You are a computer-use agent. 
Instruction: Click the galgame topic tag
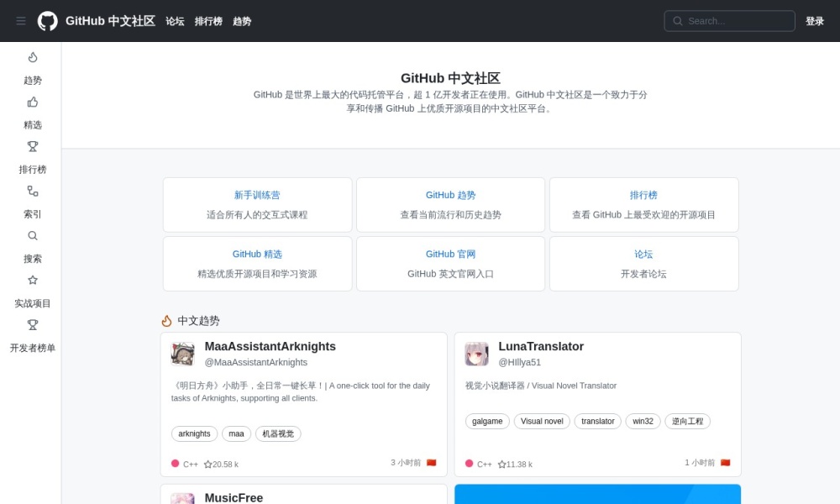click(487, 422)
